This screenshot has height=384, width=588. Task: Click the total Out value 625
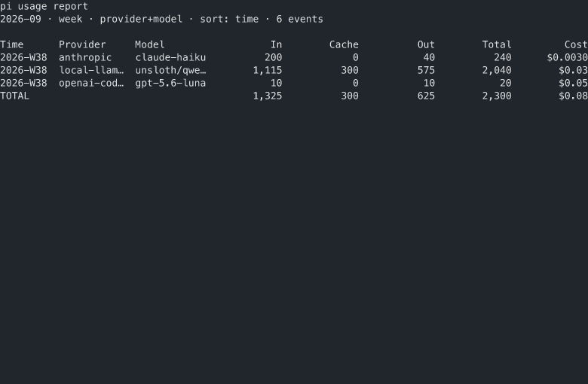[426, 96]
